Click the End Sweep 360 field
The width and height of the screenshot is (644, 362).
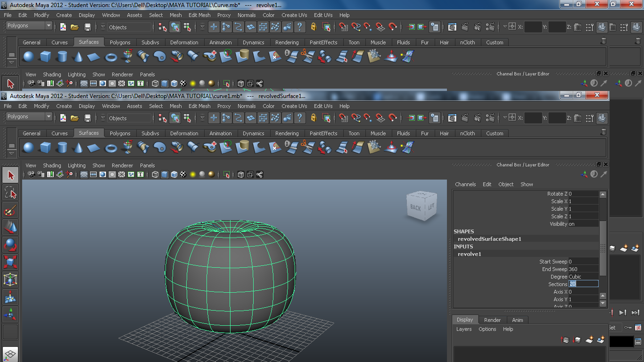[583, 269]
